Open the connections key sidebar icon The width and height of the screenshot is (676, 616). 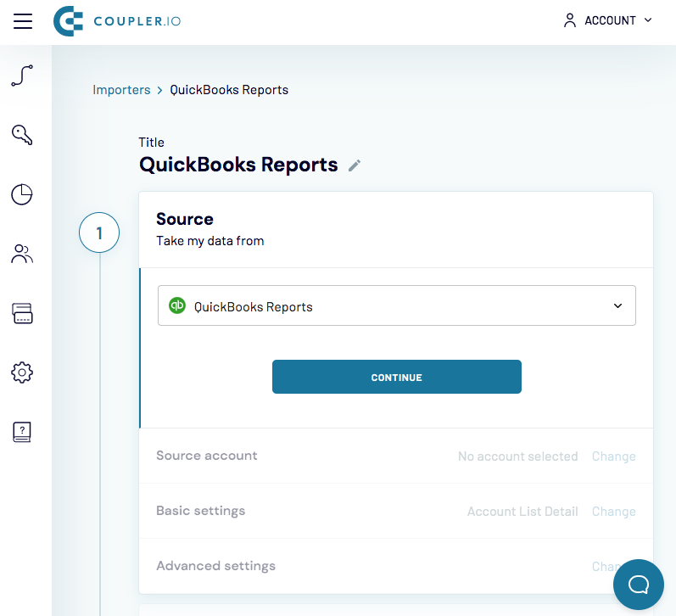pos(22,135)
